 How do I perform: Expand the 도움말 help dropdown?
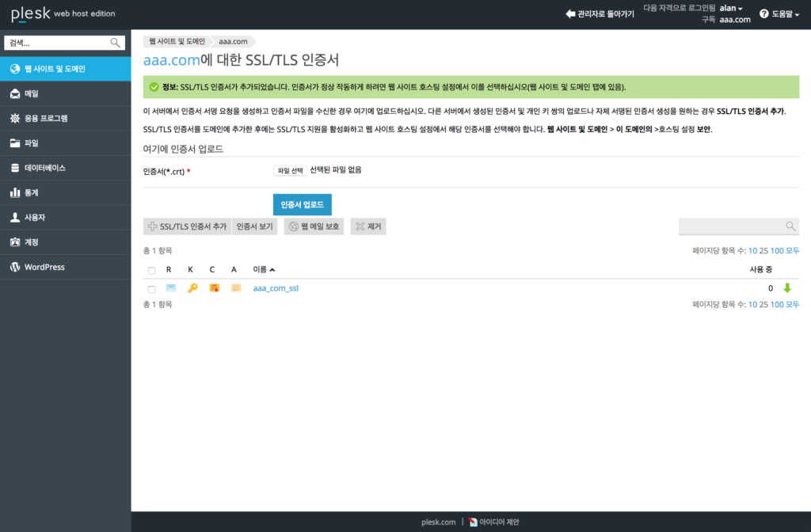coord(779,14)
